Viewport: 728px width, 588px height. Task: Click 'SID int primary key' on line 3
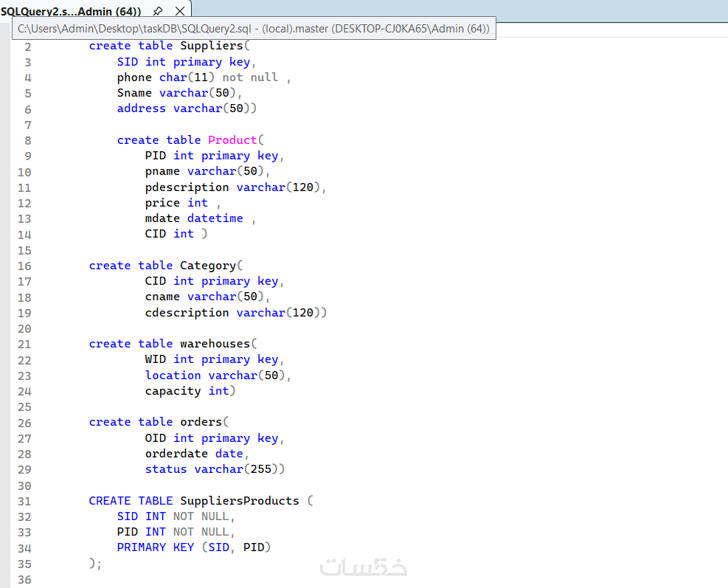[x=184, y=62]
